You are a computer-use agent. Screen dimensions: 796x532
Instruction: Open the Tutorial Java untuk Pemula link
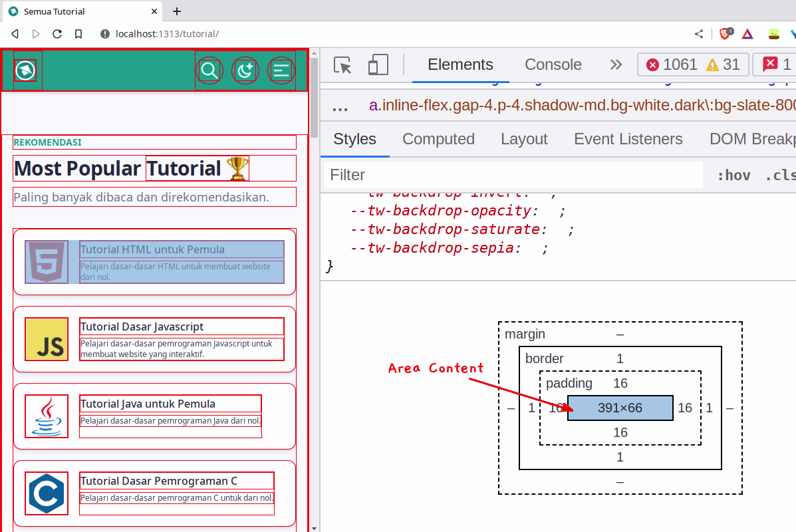click(x=148, y=404)
